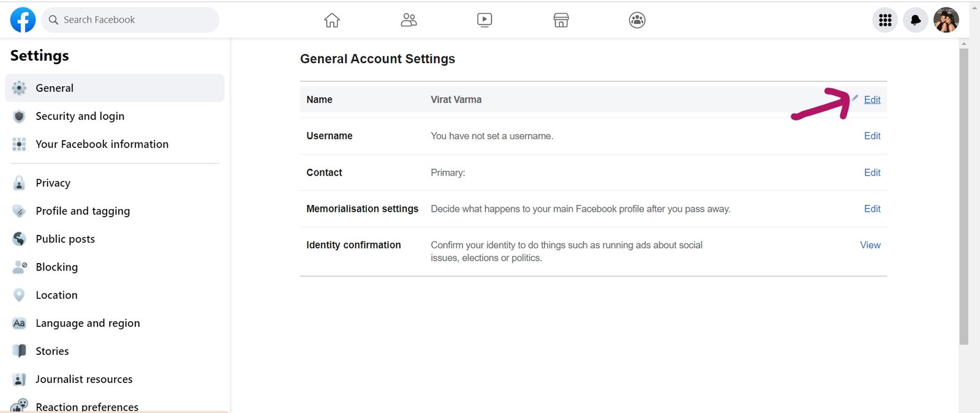The image size is (980, 413).
Task: Open the Groups icon in top bar
Action: 637,20
